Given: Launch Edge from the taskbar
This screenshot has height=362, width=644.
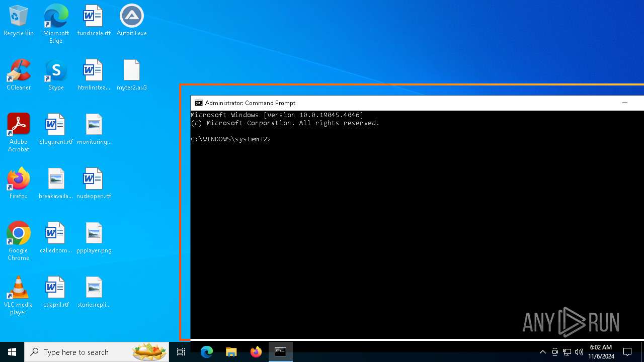Looking at the screenshot, I should 207,352.
